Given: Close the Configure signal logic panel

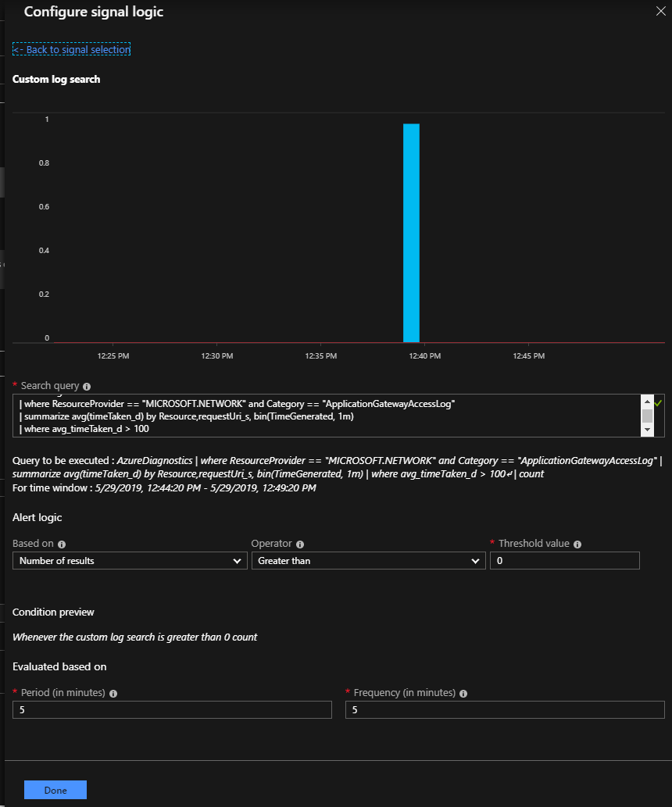Looking at the screenshot, I should pos(659,11).
